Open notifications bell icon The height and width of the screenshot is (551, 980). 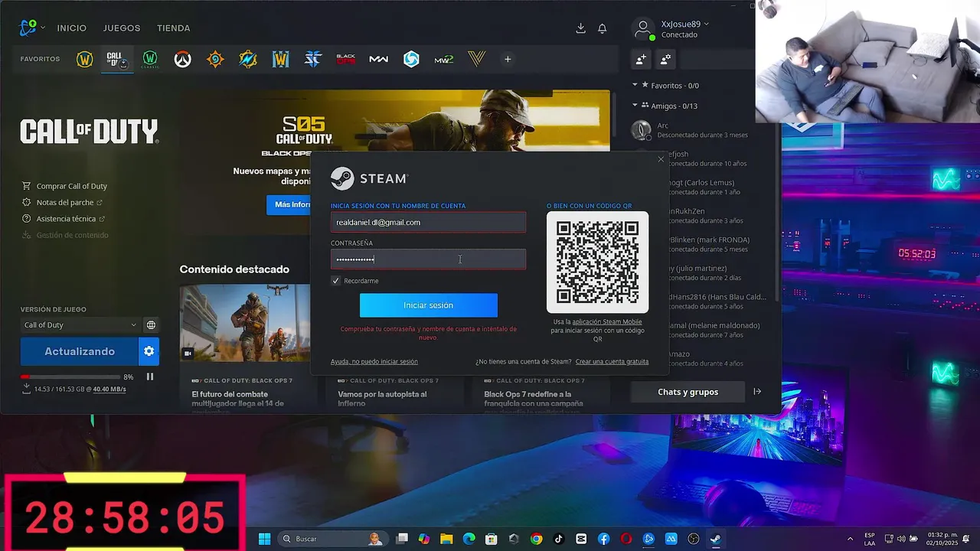pyautogui.click(x=603, y=28)
